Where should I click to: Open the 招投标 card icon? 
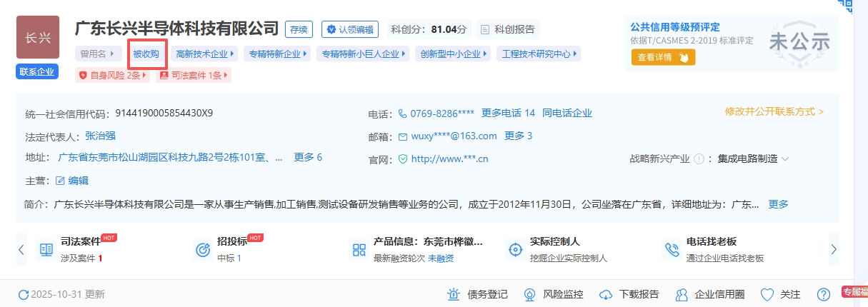202,250
